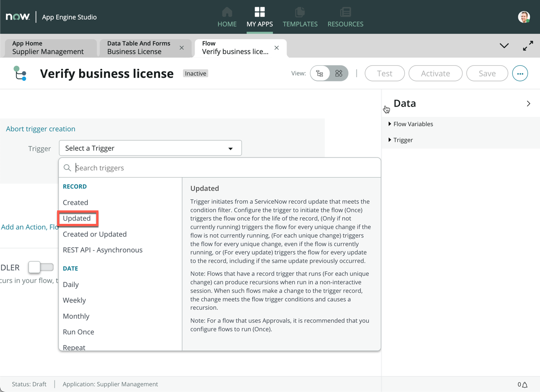Open Resources from the top navigation
The height and width of the screenshot is (392, 540).
click(x=345, y=17)
